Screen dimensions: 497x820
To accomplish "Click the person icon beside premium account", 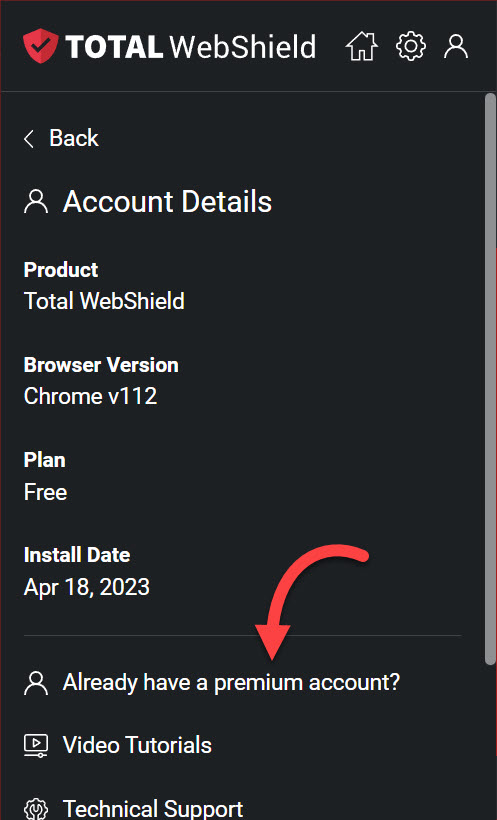I will [36, 683].
